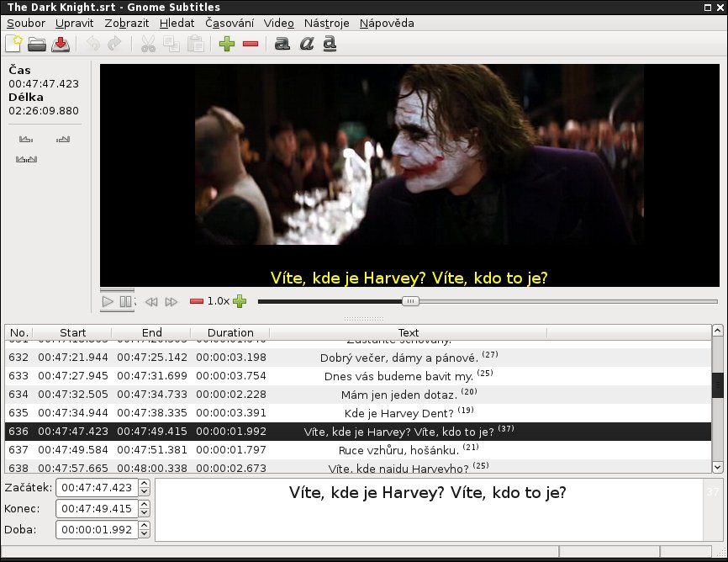Click start time 00:47:21.944 in row 632
The height and width of the screenshot is (562, 728).
click(73, 358)
